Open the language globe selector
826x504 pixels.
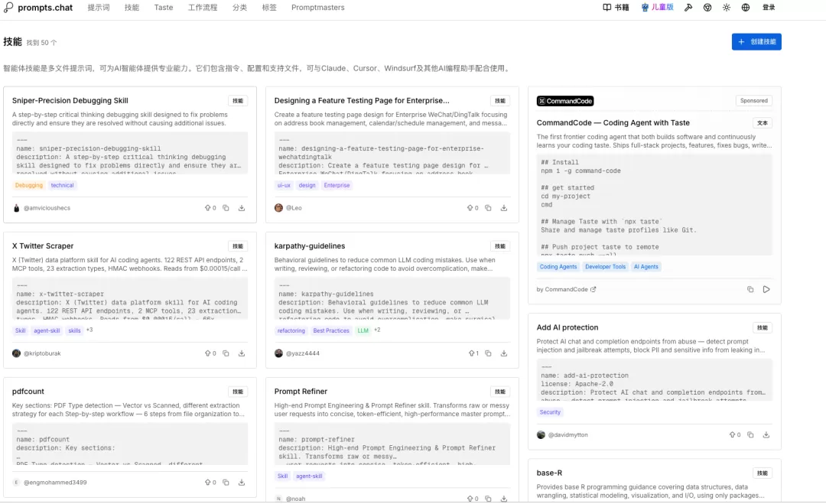[746, 8]
